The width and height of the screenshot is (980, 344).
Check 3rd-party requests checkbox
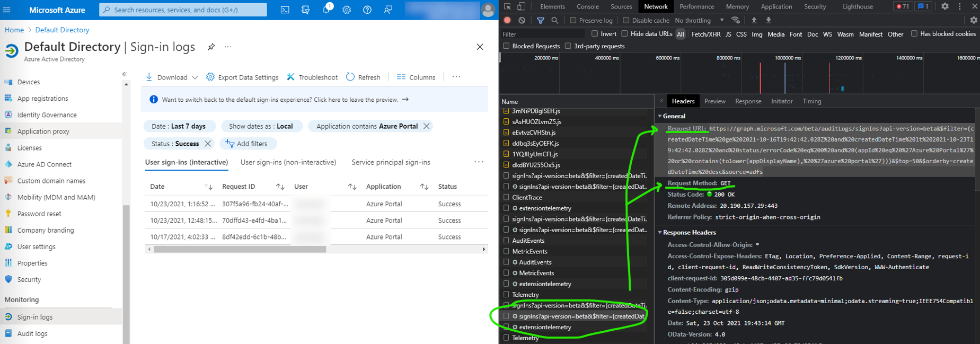(x=568, y=46)
